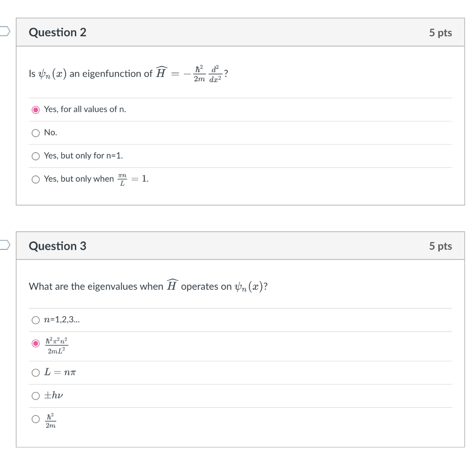The image size is (476, 453).
Task: Choose the ħ²/2m answer at the bottom
Action: tap(36, 420)
